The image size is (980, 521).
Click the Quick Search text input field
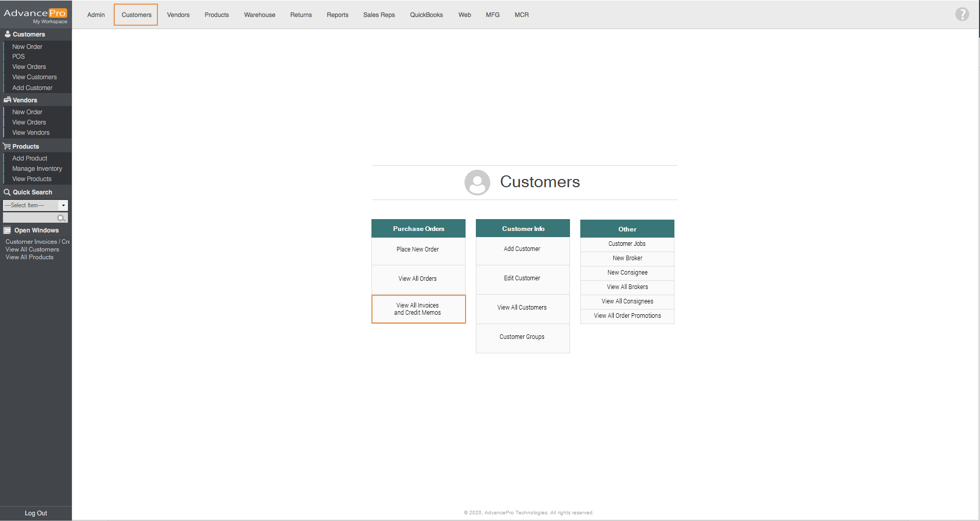[30, 218]
